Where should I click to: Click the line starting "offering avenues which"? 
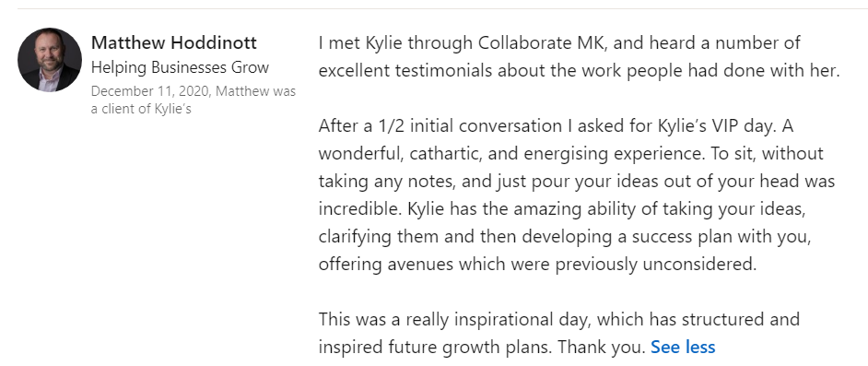tap(537, 264)
